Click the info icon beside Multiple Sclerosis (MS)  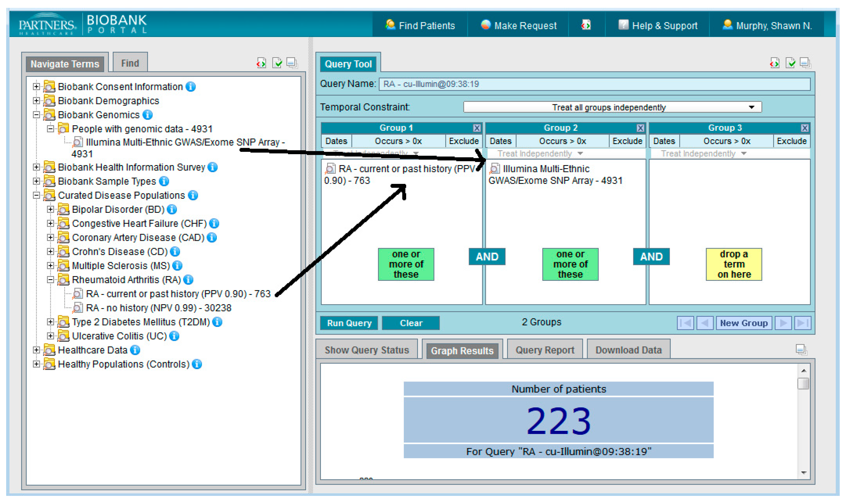[177, 265]
